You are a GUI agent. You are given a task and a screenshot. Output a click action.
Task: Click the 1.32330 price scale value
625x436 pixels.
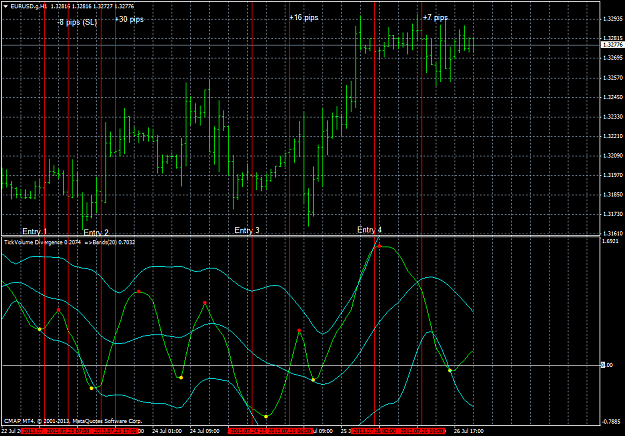[613, 116]
